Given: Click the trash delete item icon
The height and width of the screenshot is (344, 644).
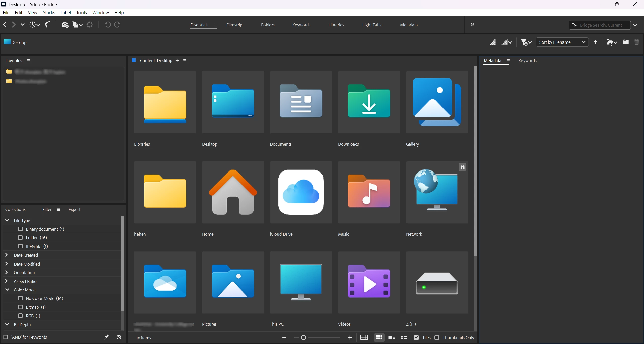Looking at the screenshot, I should tap(636, 42).
